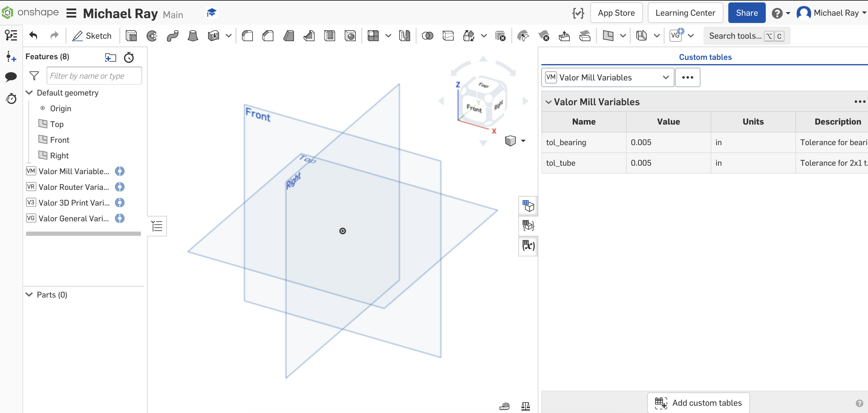Toggle the rollback timer icon in Features
This screenshot has width=868, height=413.
(129, 58)
